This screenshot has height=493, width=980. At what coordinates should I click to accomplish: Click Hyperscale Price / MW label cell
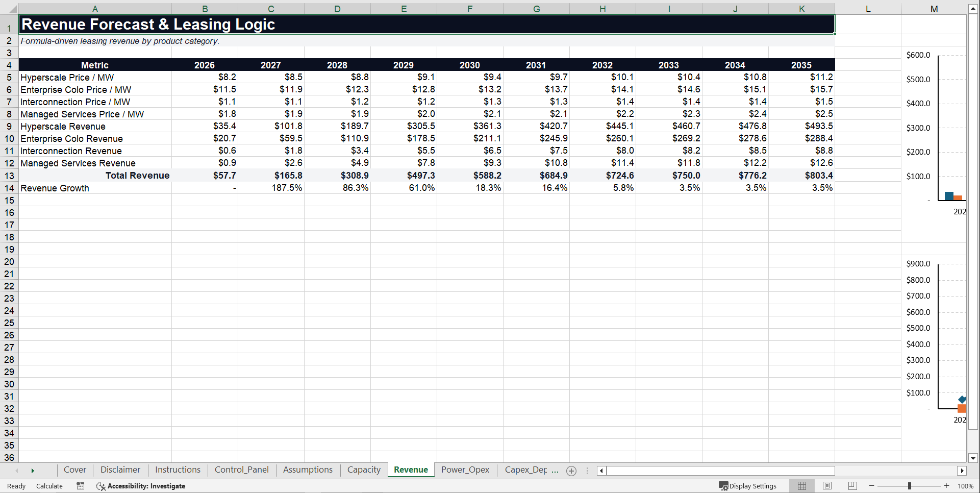click(x=95, y=77)
